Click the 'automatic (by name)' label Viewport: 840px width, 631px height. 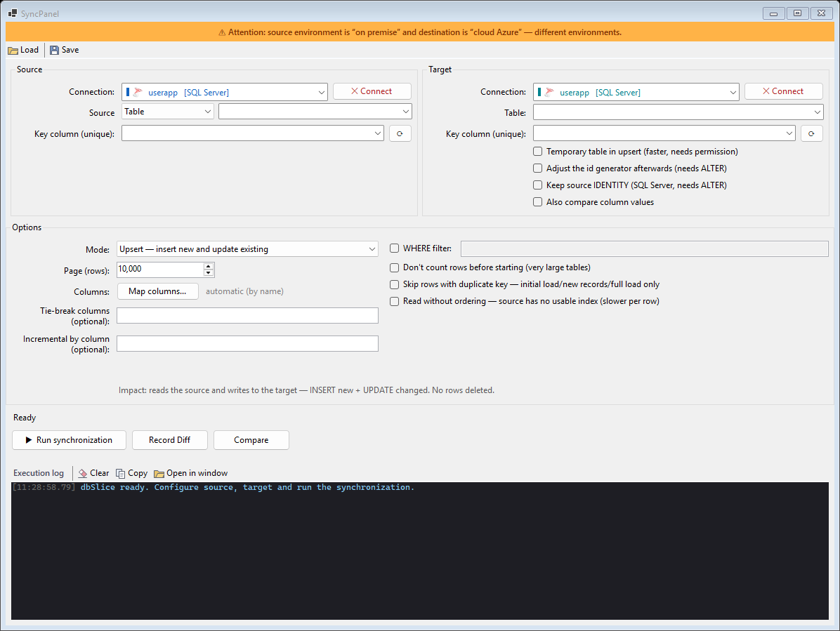245,291
